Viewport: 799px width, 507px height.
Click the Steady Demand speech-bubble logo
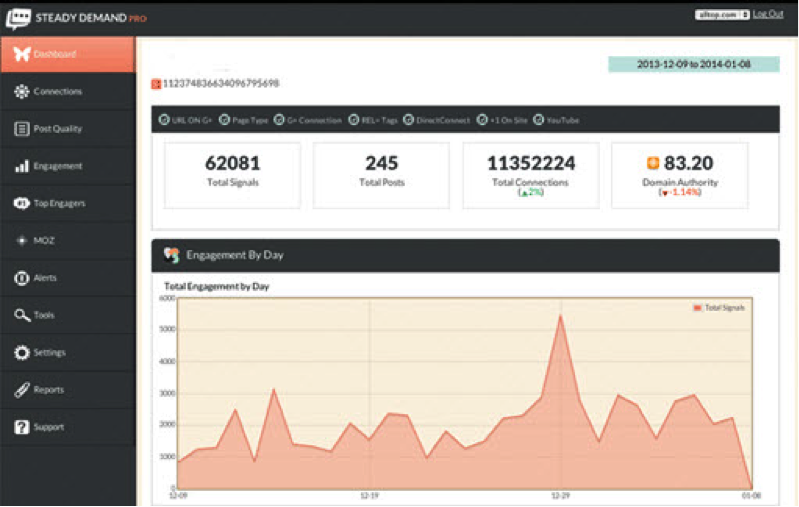pos(18,19)
